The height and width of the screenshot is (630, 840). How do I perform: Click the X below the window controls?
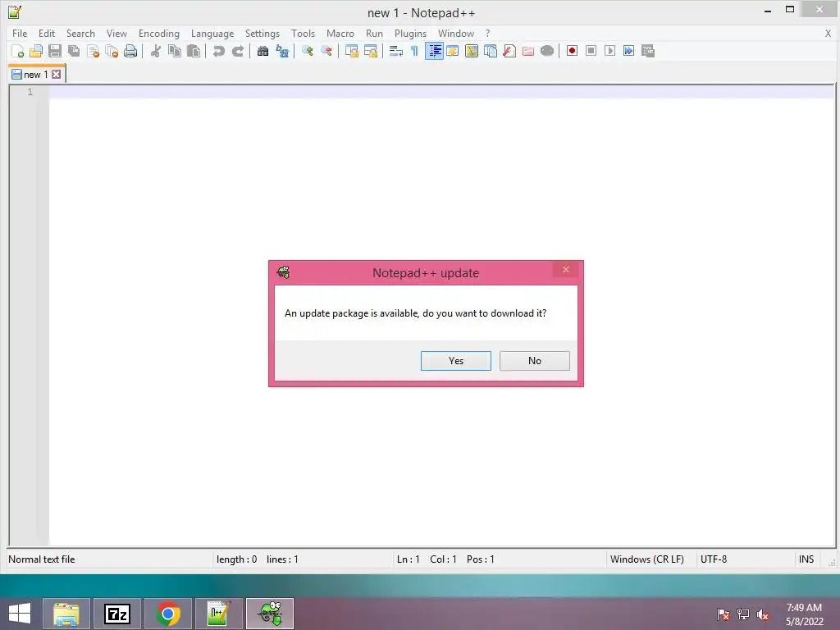click(828, 33)
